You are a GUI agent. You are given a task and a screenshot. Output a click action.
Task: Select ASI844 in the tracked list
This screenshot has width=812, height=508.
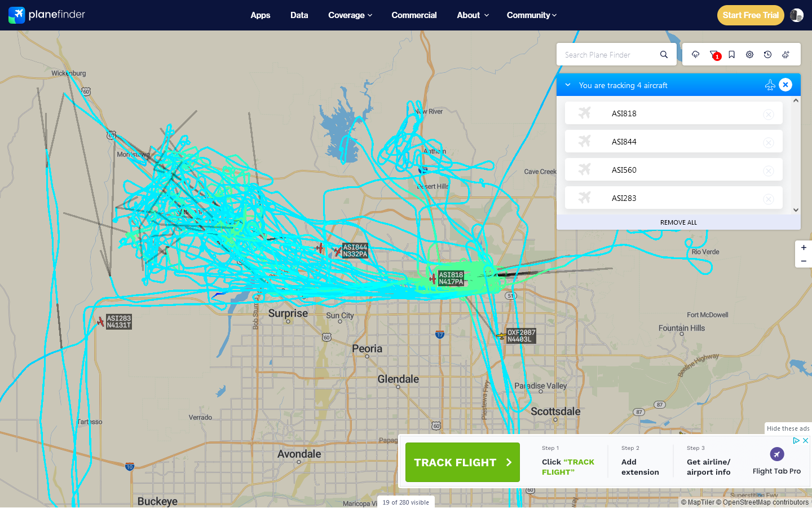point(674,141)
